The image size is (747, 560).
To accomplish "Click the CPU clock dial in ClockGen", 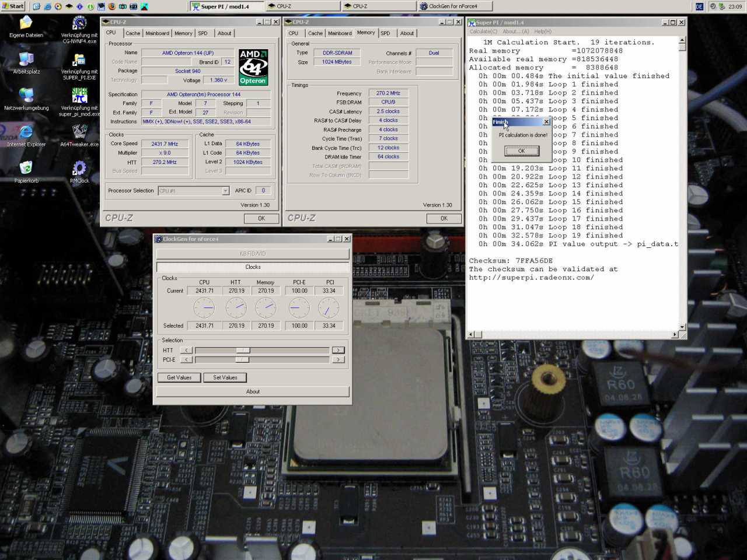I will tap(204, 307).
